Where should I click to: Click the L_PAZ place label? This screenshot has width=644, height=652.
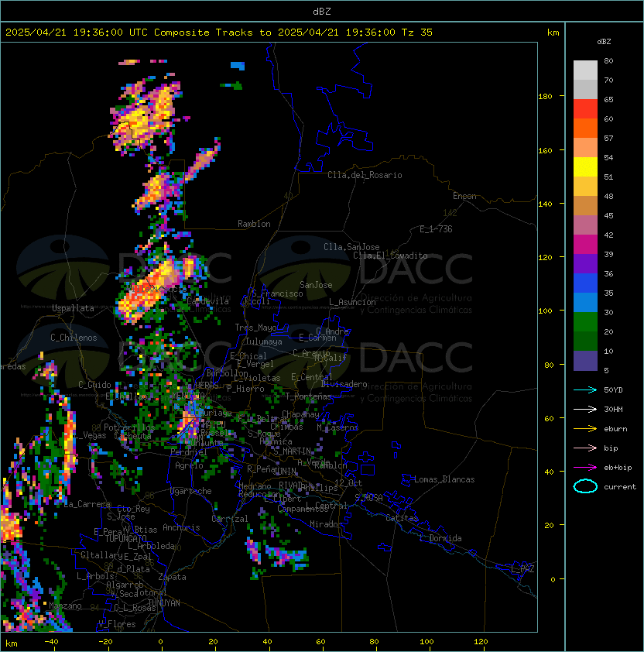pyautogui.click(x=522, y=569)
